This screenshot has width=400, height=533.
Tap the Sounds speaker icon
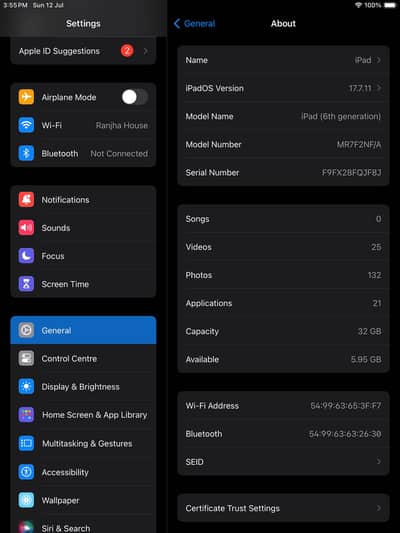[x=26, y=228]
